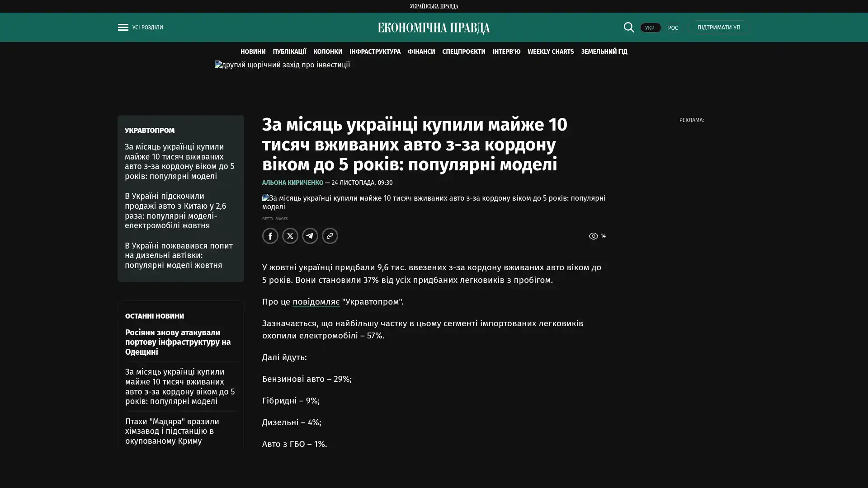Viewport: 868px width, 488px height.
Task: Click the Підтримати УП button
Action: [718, 28]
